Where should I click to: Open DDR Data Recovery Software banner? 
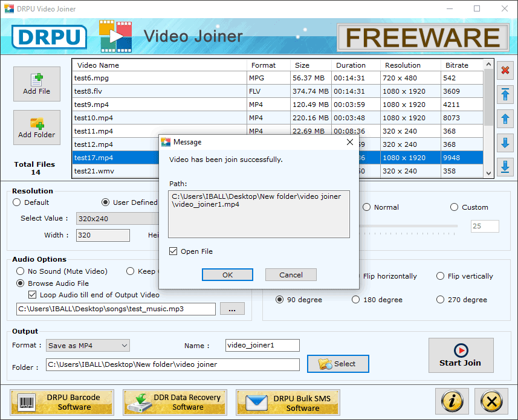pos(175,402)
